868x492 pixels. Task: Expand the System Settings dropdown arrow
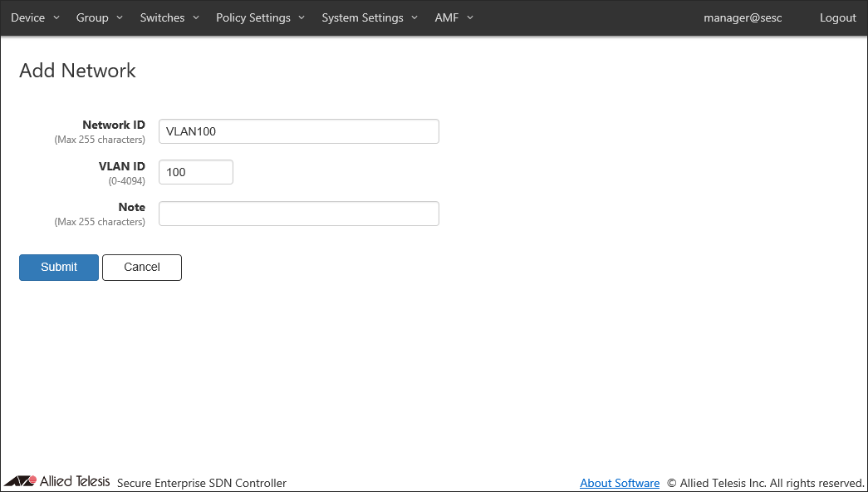click(414, 17)
